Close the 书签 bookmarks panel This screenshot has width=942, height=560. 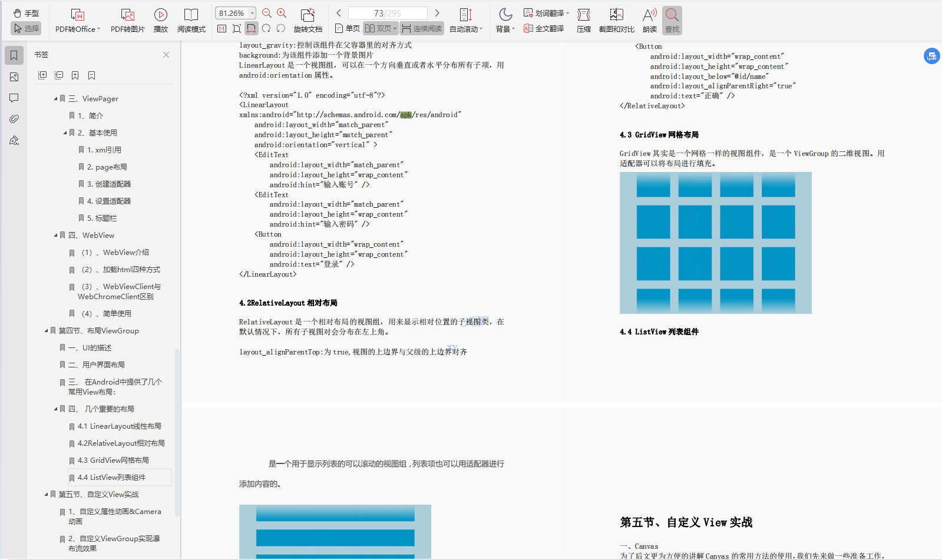(166, 55)
